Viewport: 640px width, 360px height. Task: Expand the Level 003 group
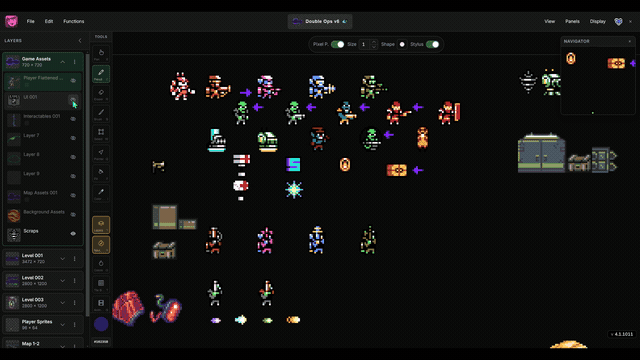[x=63, y=303]
